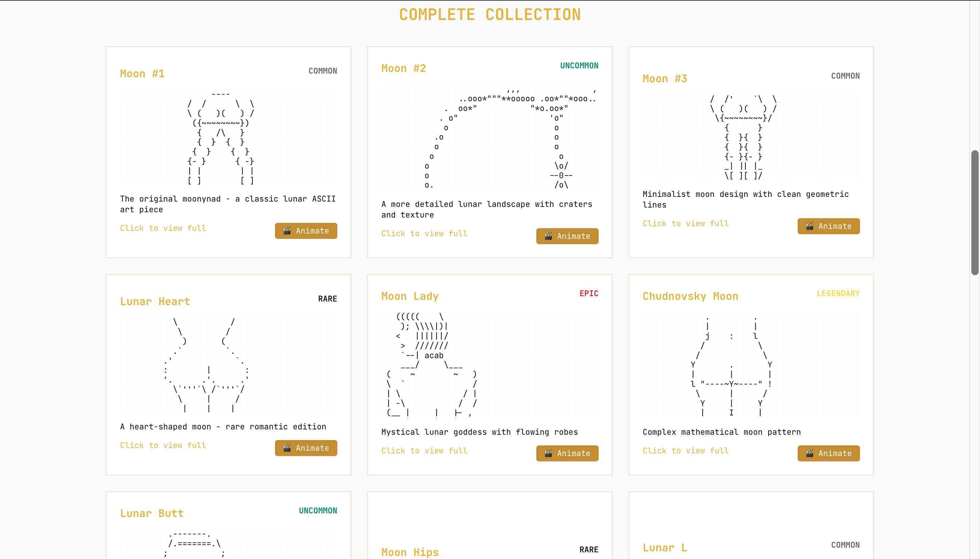
Task: View full Moon #3 via its link
Action: click(x=685, y=224)
